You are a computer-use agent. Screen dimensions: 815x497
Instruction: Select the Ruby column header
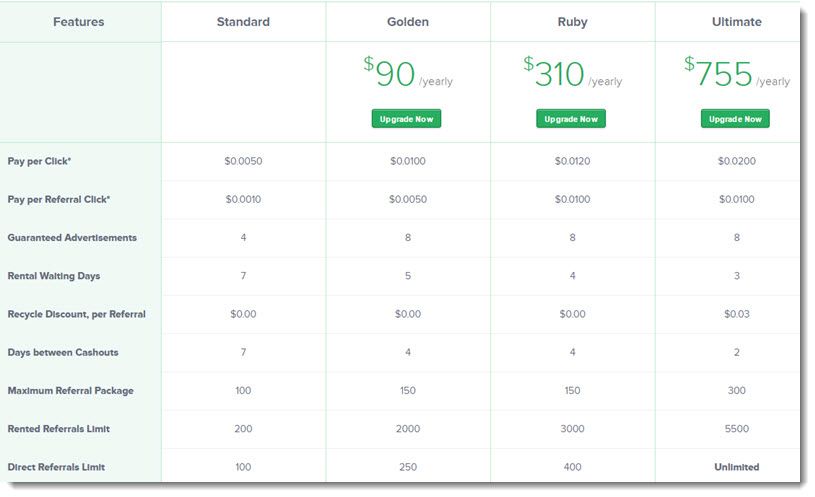point(572,22)
